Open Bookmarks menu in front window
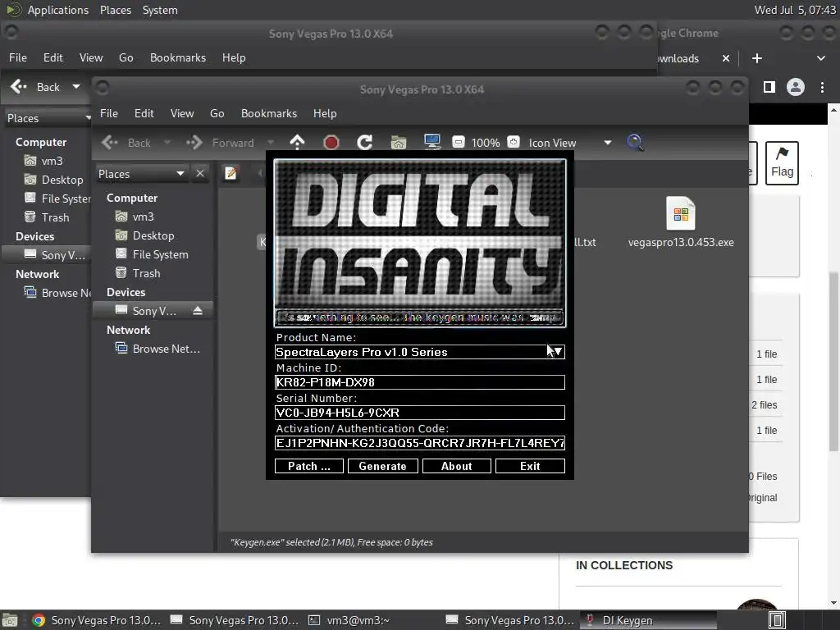 coord(269,113)
